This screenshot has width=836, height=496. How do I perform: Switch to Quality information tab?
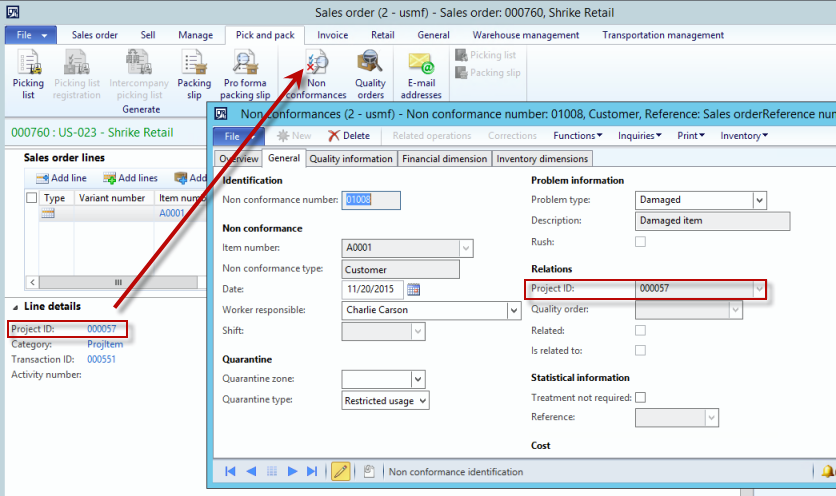[351, 159]
